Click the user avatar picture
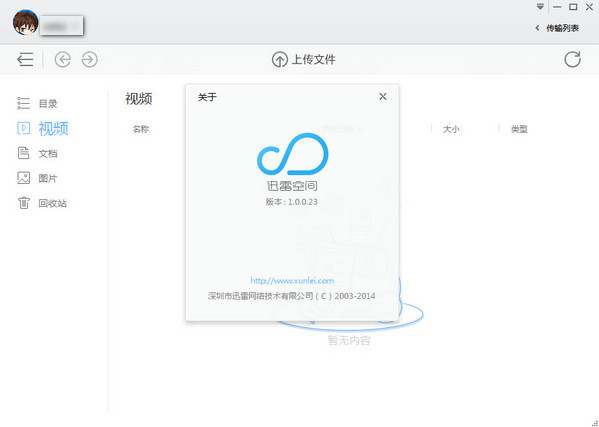The image size is (599, 427). click(x=26, y=23)
